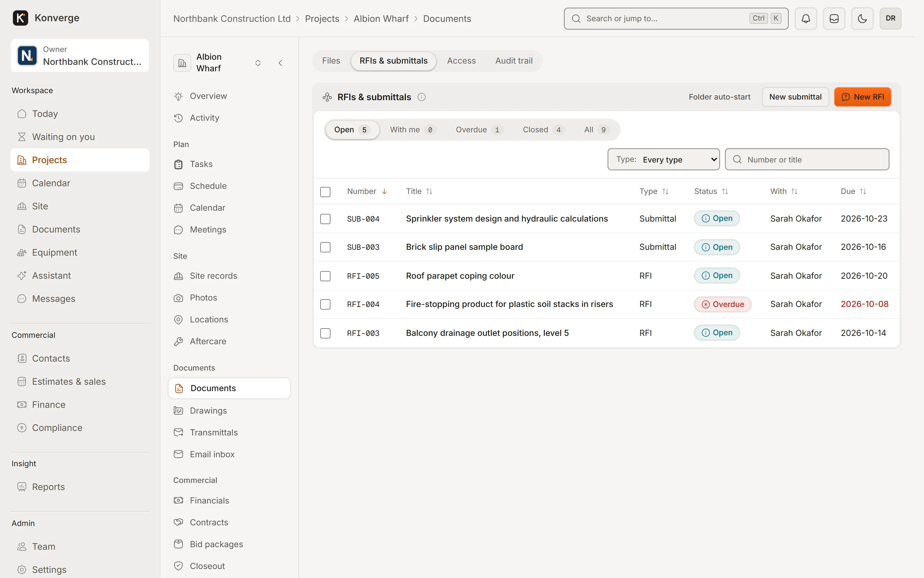Open DR user avatar menu
This screenshot has height=578, width=924.
coord(890,18)
